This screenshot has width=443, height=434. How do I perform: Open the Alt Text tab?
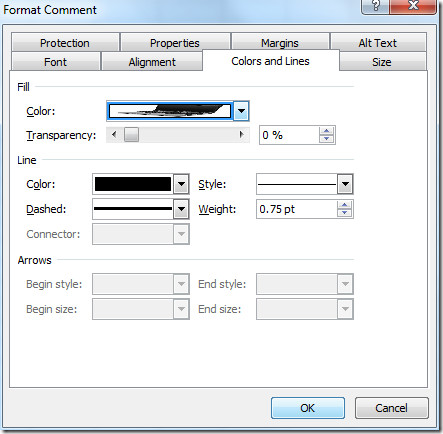tap(378, 43)
